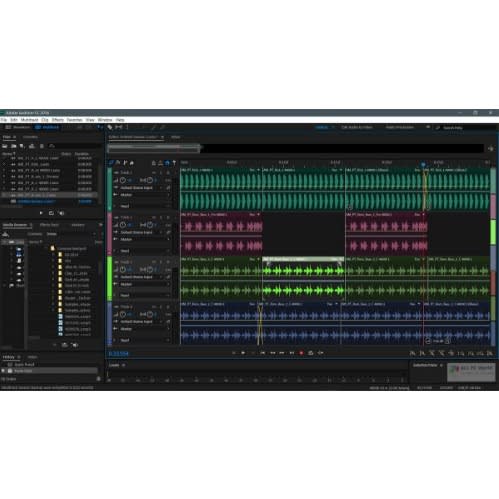Screen dimensions: 499x499
Task: Toggle Loop Playback in transport bar
Action: click(x=311, y=353)
